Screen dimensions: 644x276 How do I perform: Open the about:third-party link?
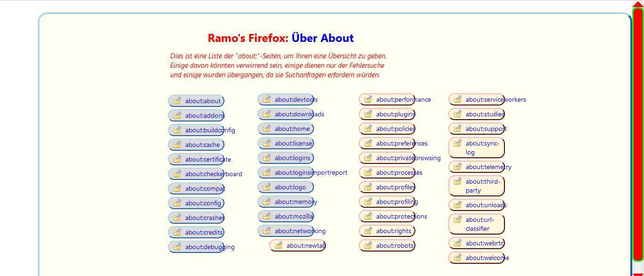(x=483, y=186)
